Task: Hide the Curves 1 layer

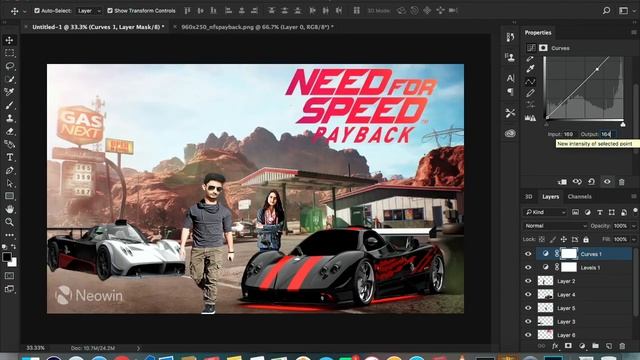Action: tap(528, 254)
